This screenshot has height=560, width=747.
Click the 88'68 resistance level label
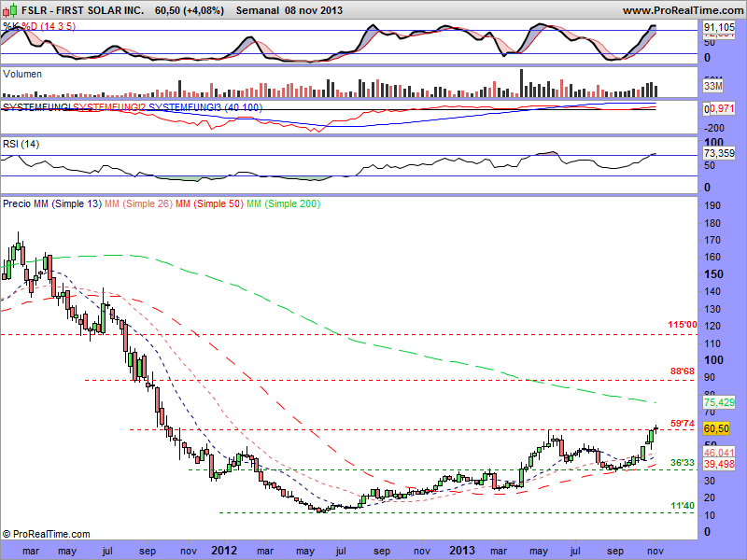point(683,371)
